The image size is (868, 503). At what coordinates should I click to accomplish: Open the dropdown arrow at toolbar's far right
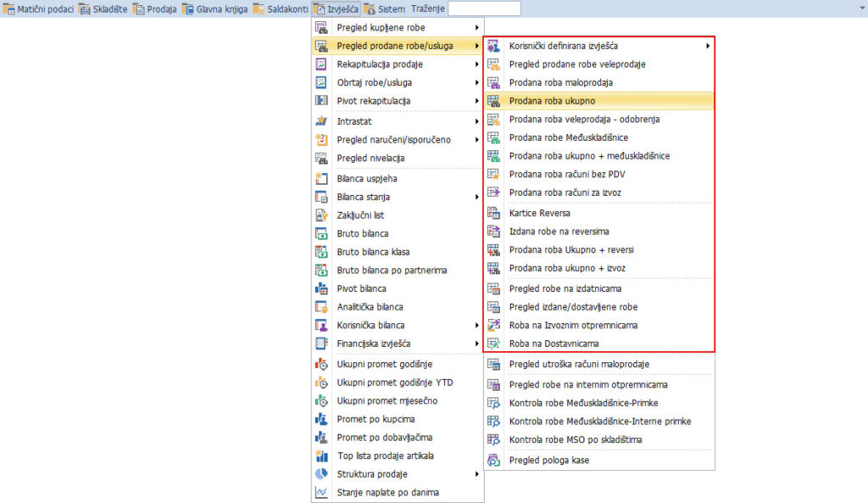pyautogui.click(x=860, y=8)
